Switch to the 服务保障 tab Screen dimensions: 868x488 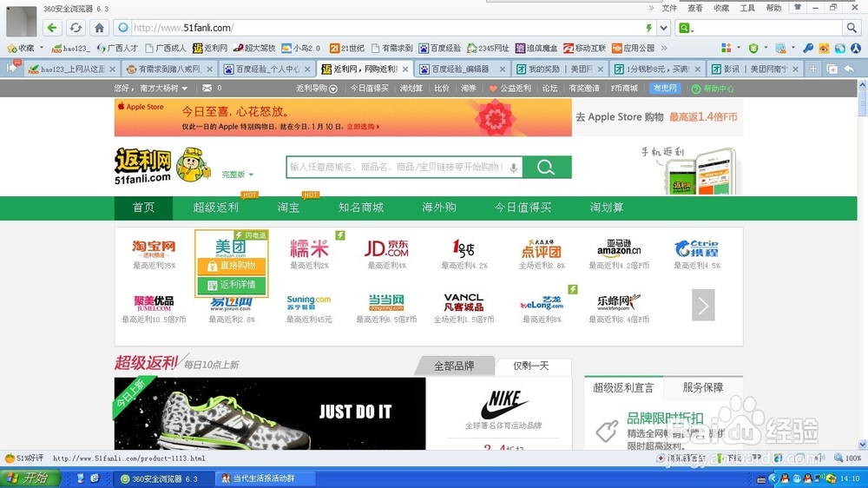pos(703,388)
